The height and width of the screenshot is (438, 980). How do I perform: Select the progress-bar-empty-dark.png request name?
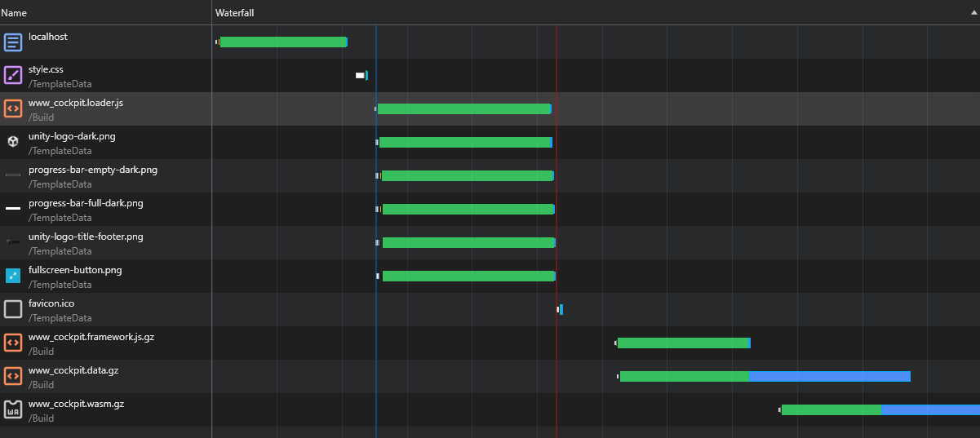coord(93,170)
